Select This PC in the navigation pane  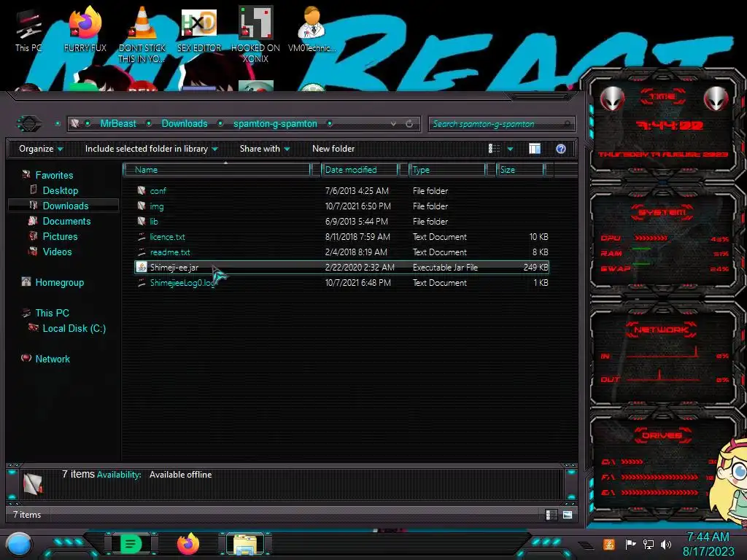coord(53,313)
